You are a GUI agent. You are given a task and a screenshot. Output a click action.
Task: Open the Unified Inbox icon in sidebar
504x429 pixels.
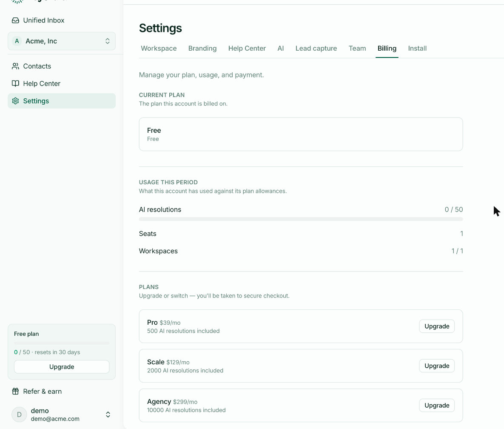pos(15,20)
